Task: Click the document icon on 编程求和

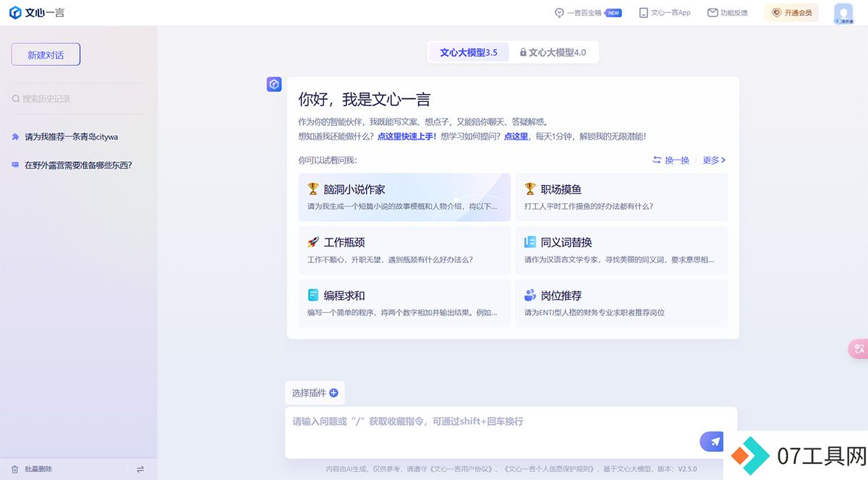Action: pos(313,295)
